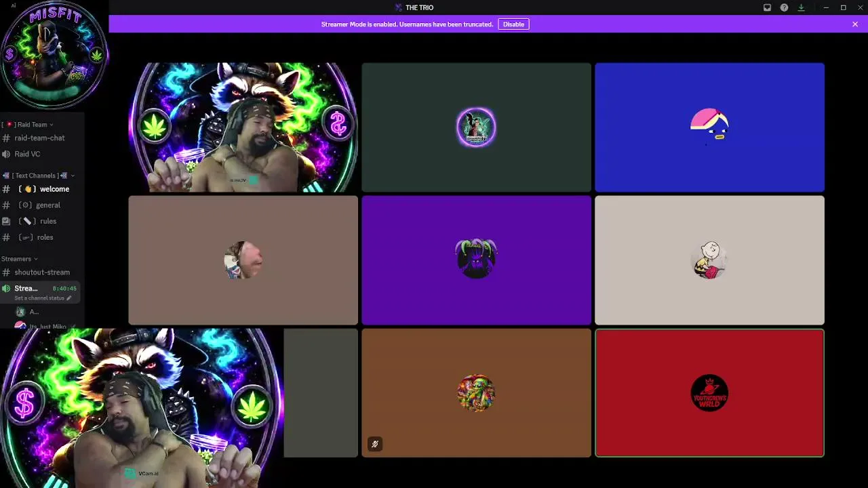
Task: Click the Raid VC speaker icon
Action: pyautogui.click(x=6, y=154)
